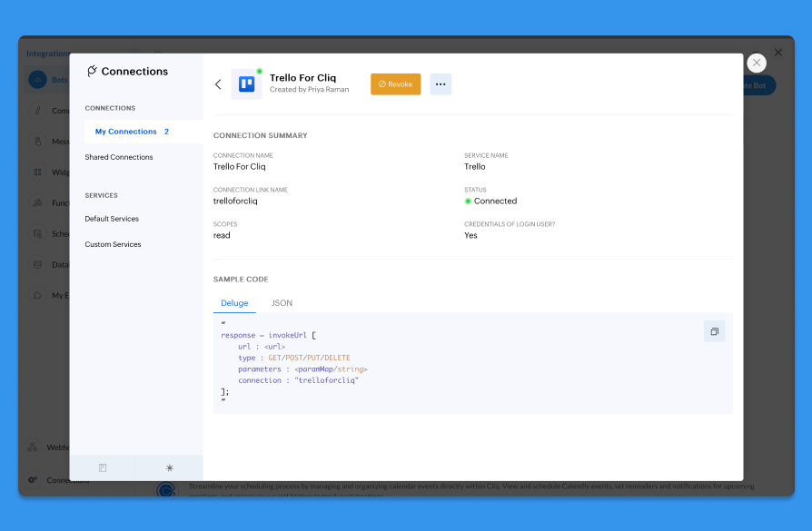Click the connection name value 'Trello For Cliq'

[x=239, y=167]
